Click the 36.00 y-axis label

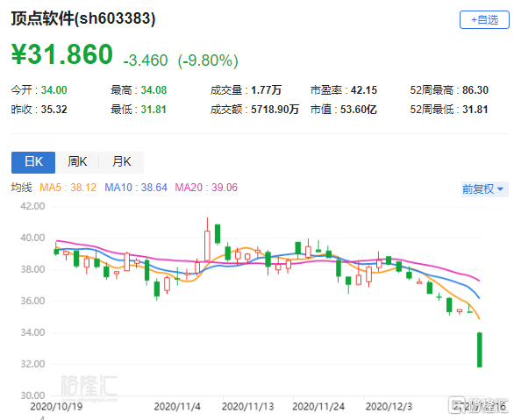32,301
